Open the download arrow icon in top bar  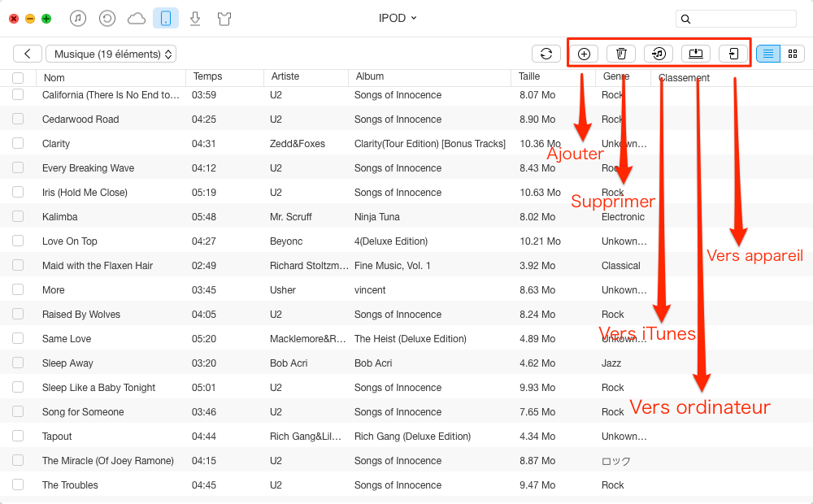[x=195, y=20]
